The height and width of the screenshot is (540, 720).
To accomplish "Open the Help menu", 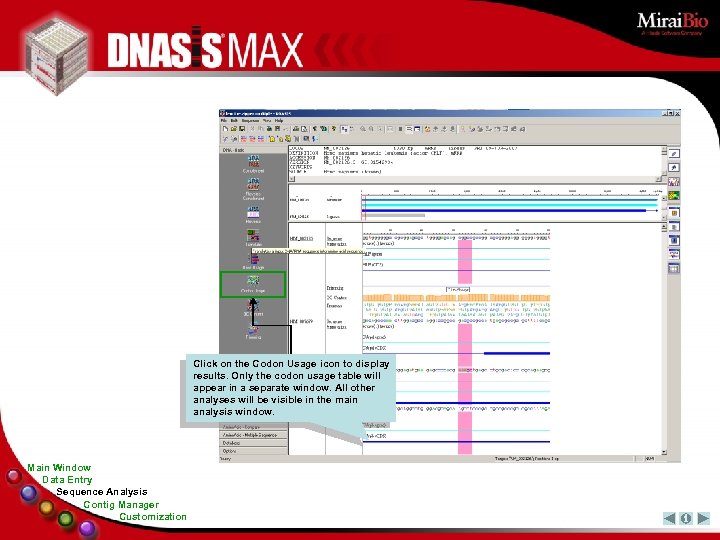I will point(279,120).
